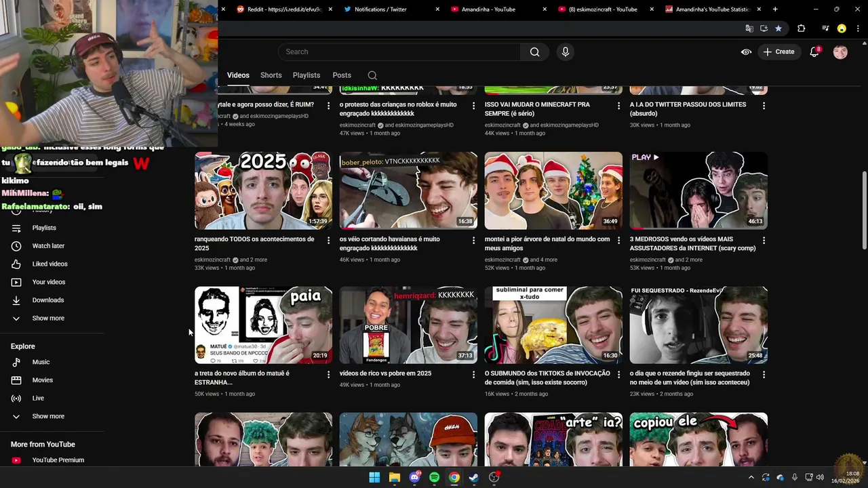Open options for 'a treta do novo álbum' video

(328, 375)
